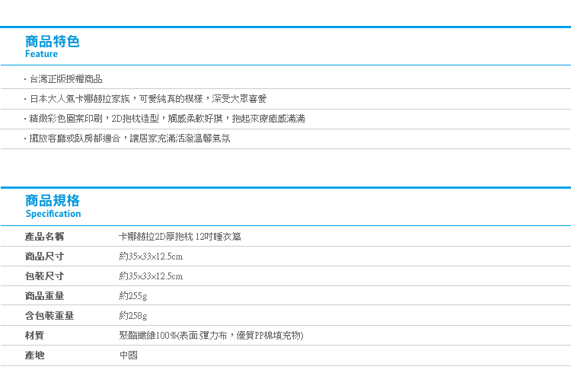This screenshot has height=392, width=571.
Task: Click the 商品重量 row label
Action: (x=44, y=295)
